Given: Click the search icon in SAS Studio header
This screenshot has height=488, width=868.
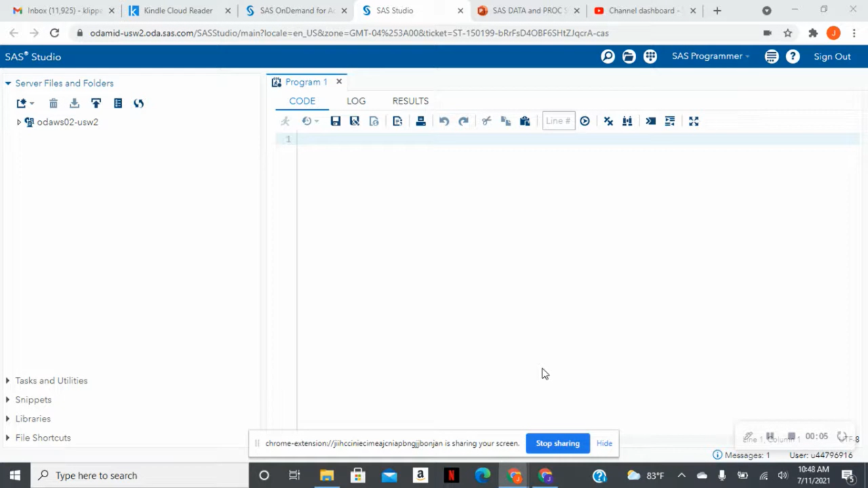Looking at the screenshot, I should (x=608, y=57).
